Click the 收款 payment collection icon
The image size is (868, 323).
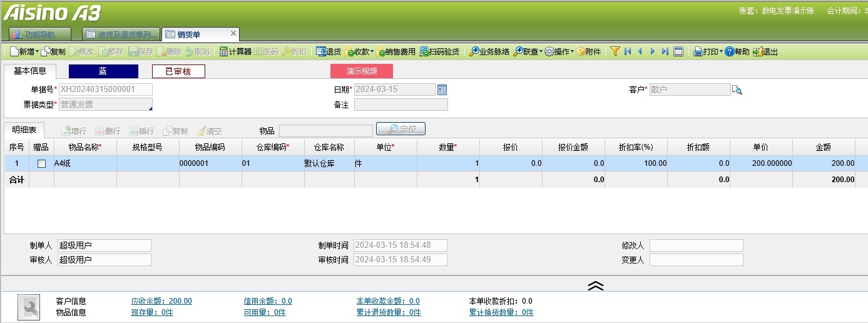pos(350,52)
